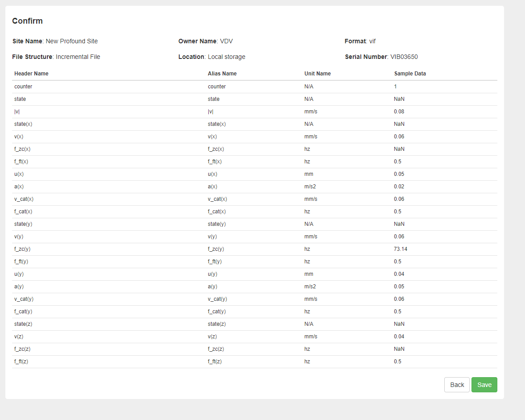Click "f_cat(x)" in the Alias Name column

(x=217, y=212)
